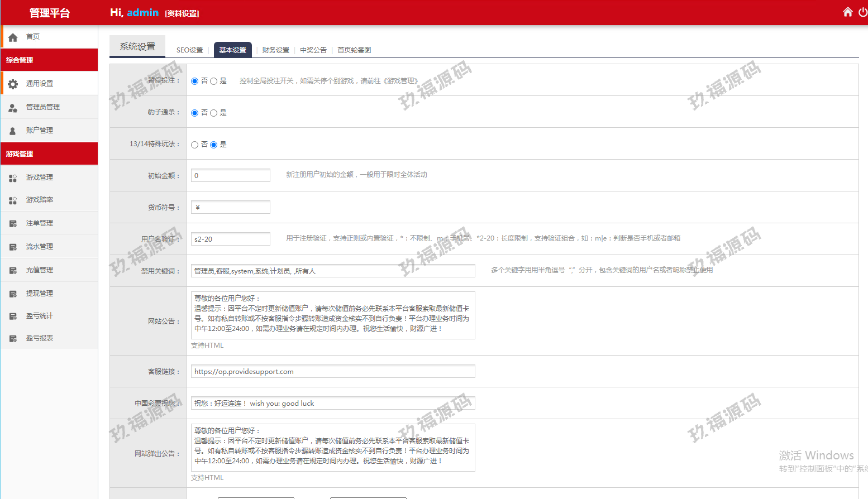Open the 财务设置 tab
The width and height of the screenshot is (868, 499).
pos(275,50)
